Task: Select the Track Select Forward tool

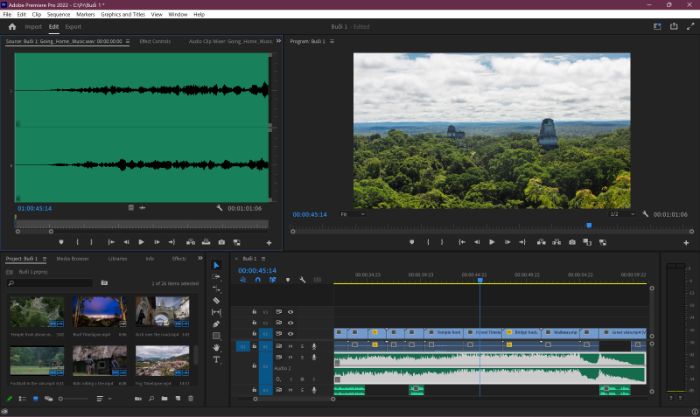Action: (217, 277)
